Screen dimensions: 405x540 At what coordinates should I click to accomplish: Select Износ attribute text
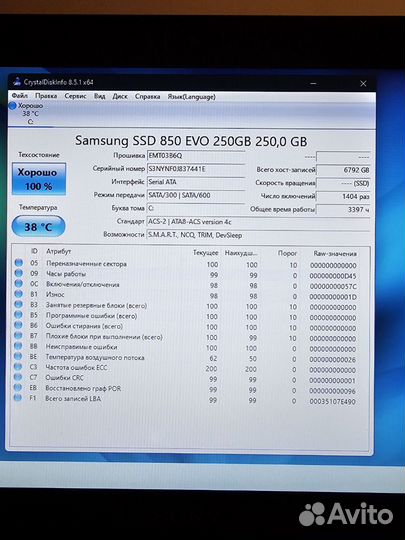click(55, 295)
